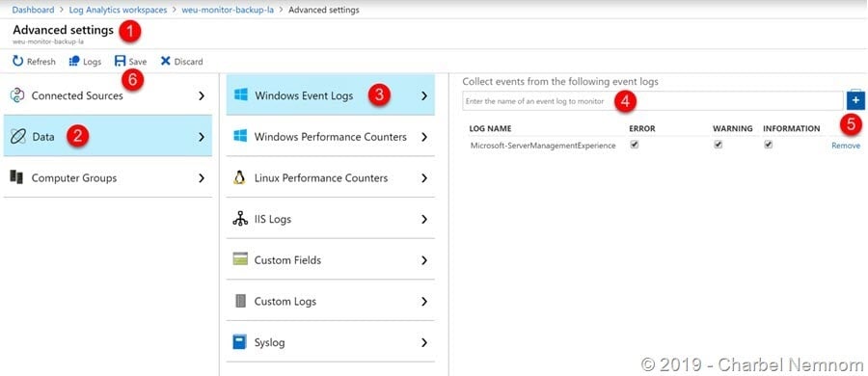The height and width of the screenshot is (376, 868).
Task: Click the Custom Logs icon
Action: pos(240,301)
